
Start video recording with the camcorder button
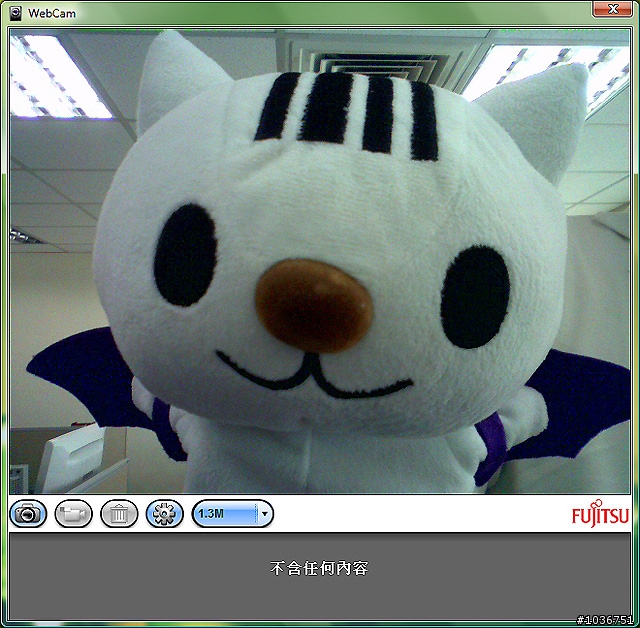(x=73, y=513)
